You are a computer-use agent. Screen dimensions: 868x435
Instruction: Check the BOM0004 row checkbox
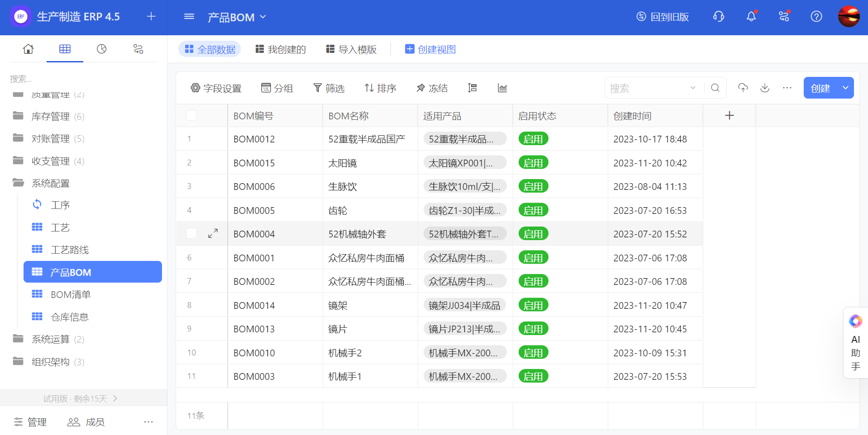[x=191, y=234]
